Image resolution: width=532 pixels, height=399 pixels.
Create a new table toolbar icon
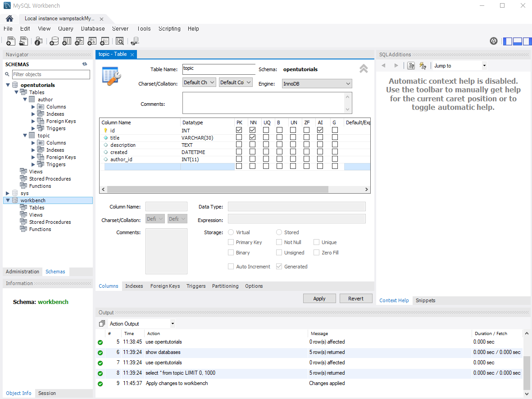click(67, 41)
